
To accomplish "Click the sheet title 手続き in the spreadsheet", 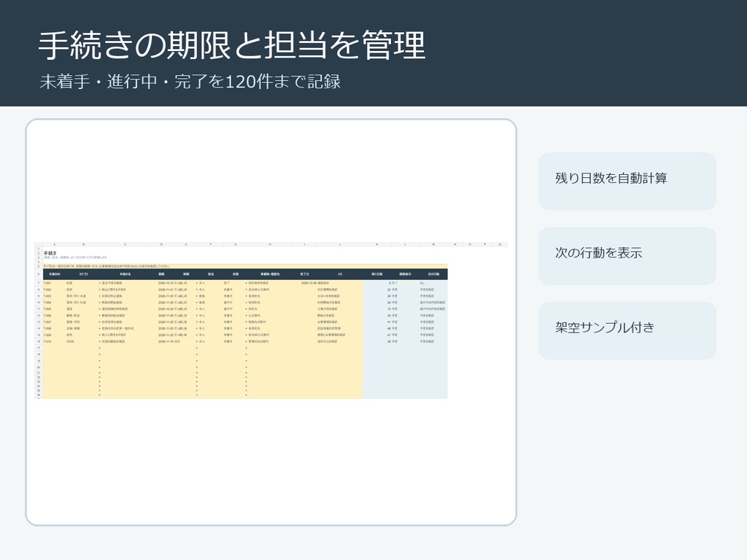I will pos(50,253).
